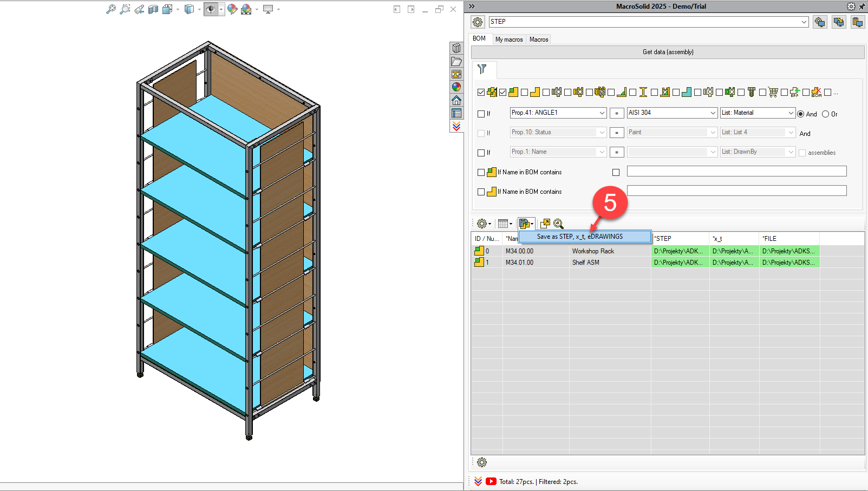Enable the ERP filter checkbox
The image size is (868, 491).
[x=784, y=93]
